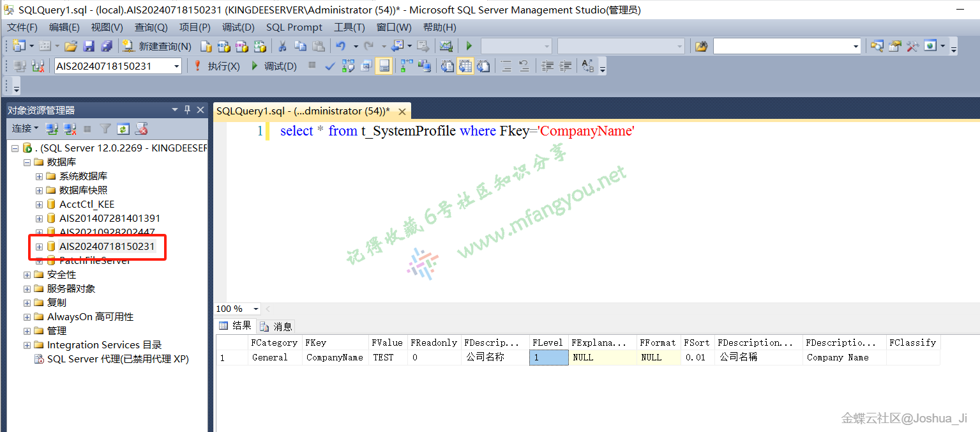Click the Object Explorer filter funnel icon
Screen dimensions: 980x432
point(105,129)
